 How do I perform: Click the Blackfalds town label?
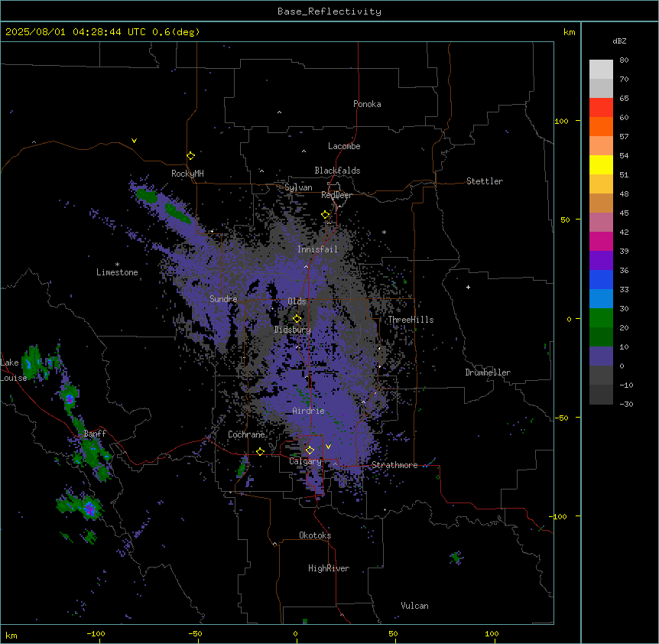[337, 171]
